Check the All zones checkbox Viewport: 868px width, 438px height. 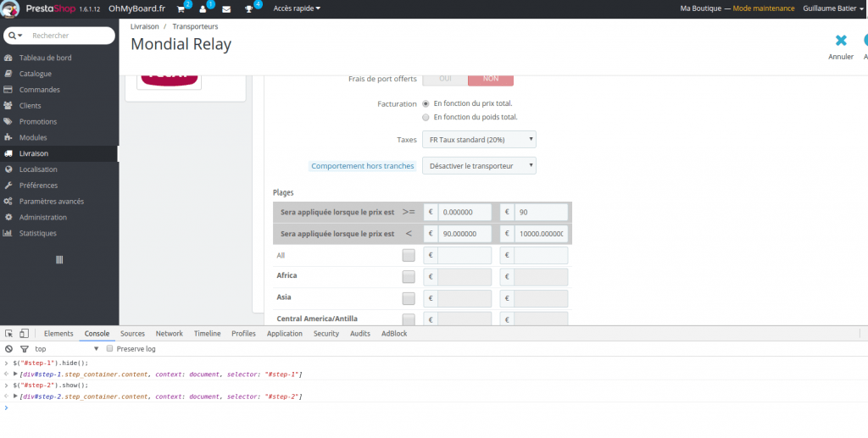pos(409,256)
